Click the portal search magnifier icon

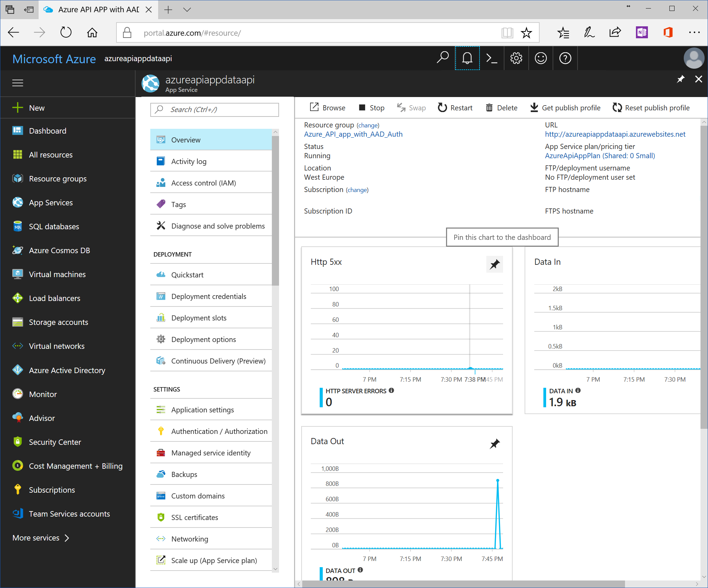pos(442,57)
